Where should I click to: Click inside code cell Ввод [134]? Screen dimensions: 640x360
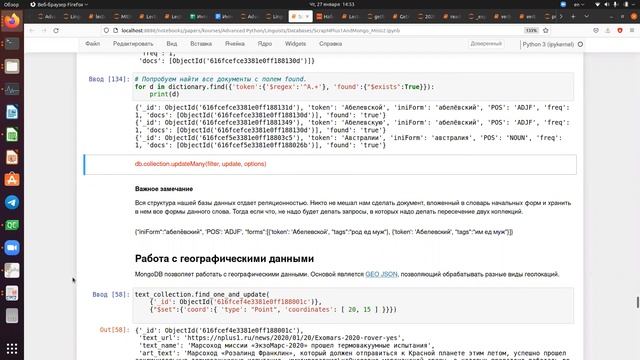click(x=353, y=87)
